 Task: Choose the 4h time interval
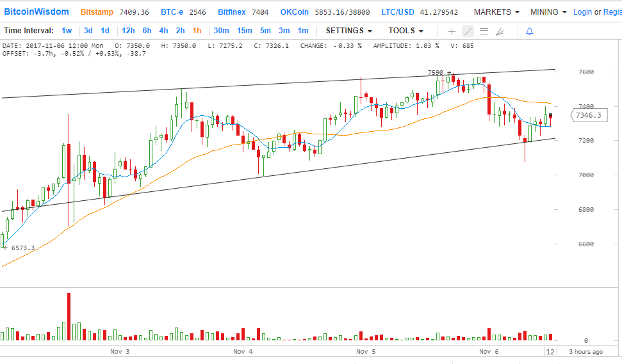163,31
